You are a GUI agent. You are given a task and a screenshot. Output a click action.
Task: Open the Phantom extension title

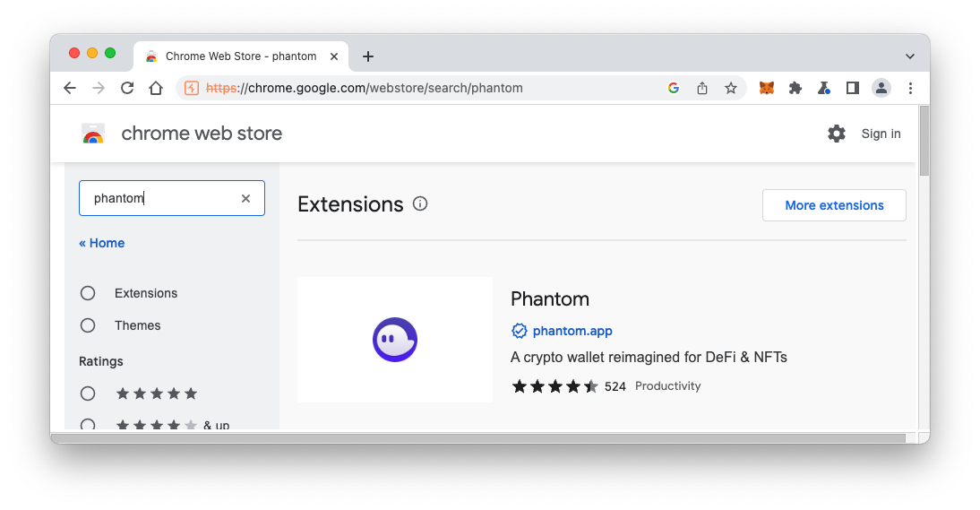tap(550, 298)
